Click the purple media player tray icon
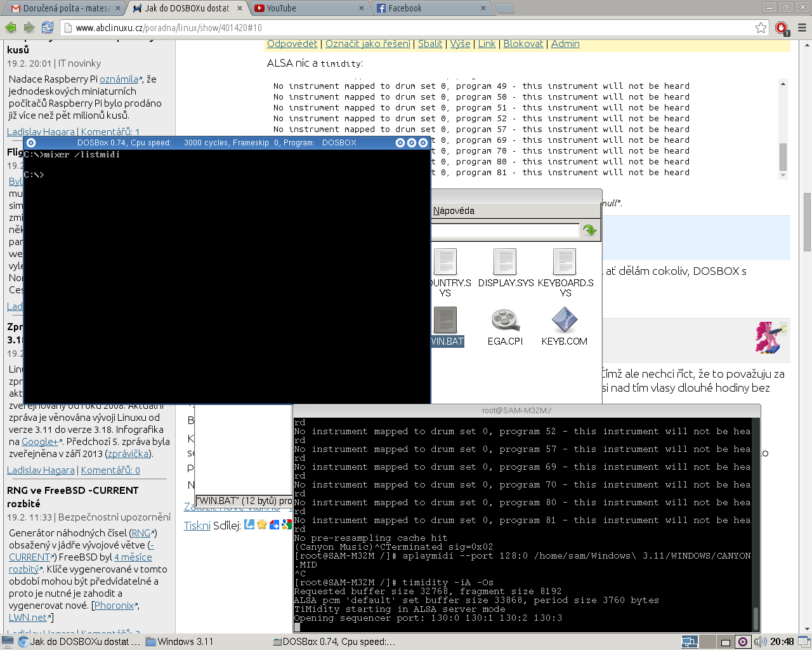Image resolution: width=812 pixels, height=650 pixels. point(743,642)
